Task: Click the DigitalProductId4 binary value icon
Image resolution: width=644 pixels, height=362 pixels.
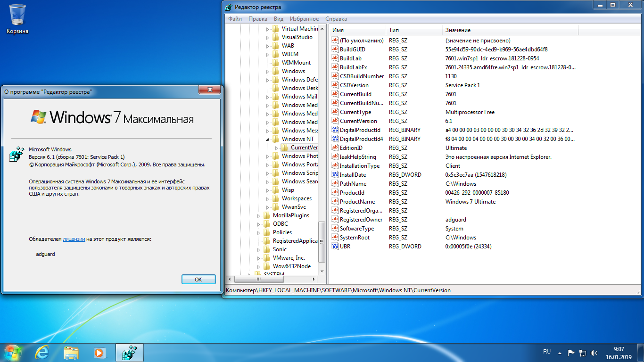Action: tap(335, 139)
